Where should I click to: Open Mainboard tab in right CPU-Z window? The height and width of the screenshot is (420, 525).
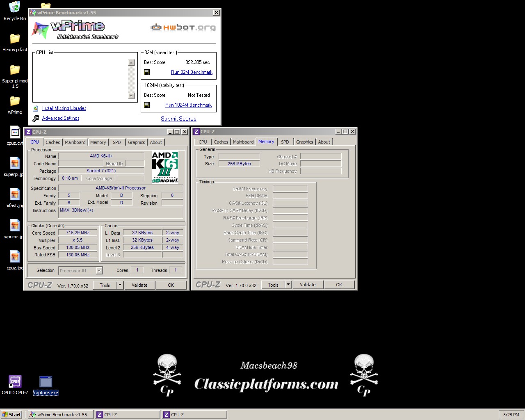pos(243,142)
